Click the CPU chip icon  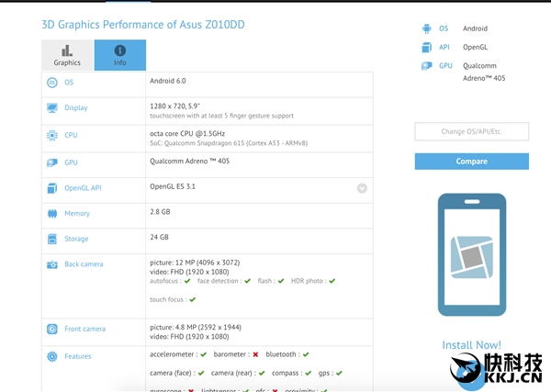(52, 136)
